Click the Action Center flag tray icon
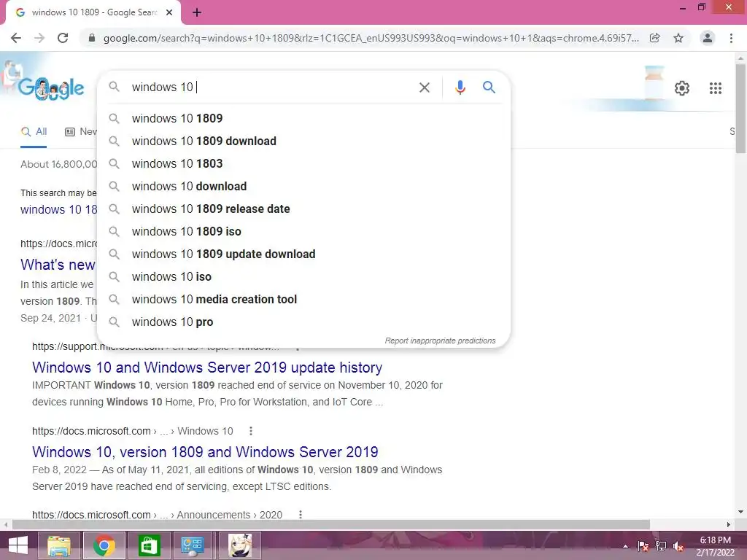 tap(643, 546)
